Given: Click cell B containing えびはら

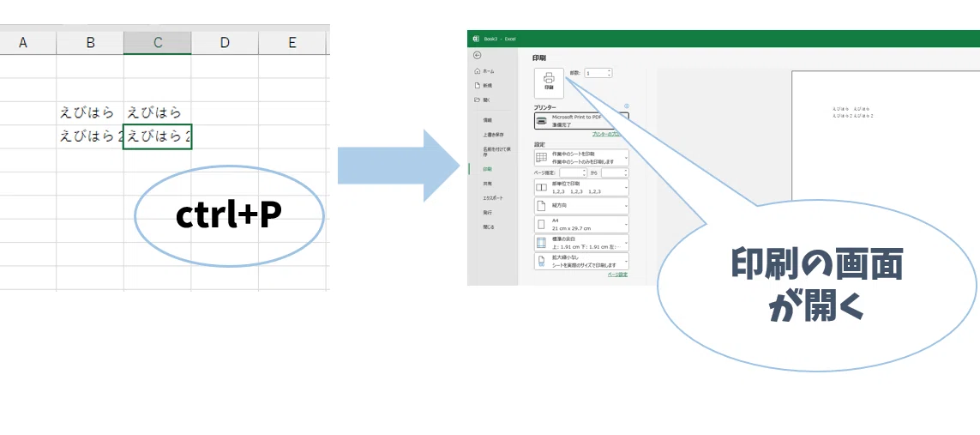Looking at the screenshot, I should point(90,113).
